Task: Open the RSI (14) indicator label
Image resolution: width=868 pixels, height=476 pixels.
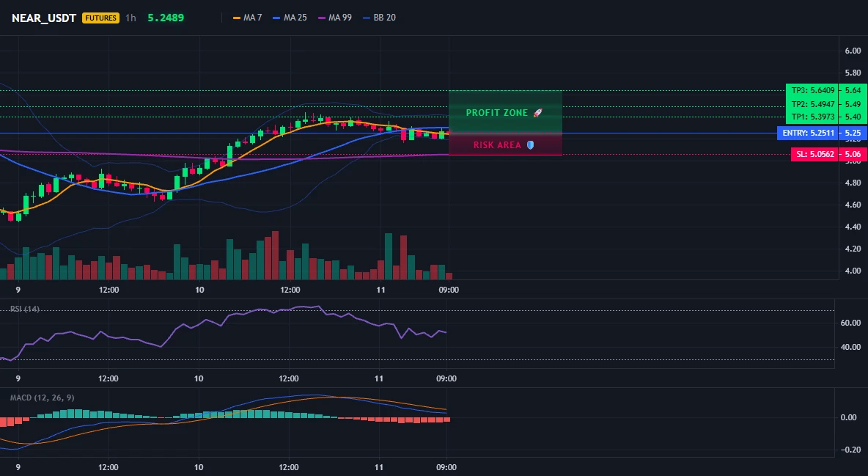Action: click(x=25, y=309)
